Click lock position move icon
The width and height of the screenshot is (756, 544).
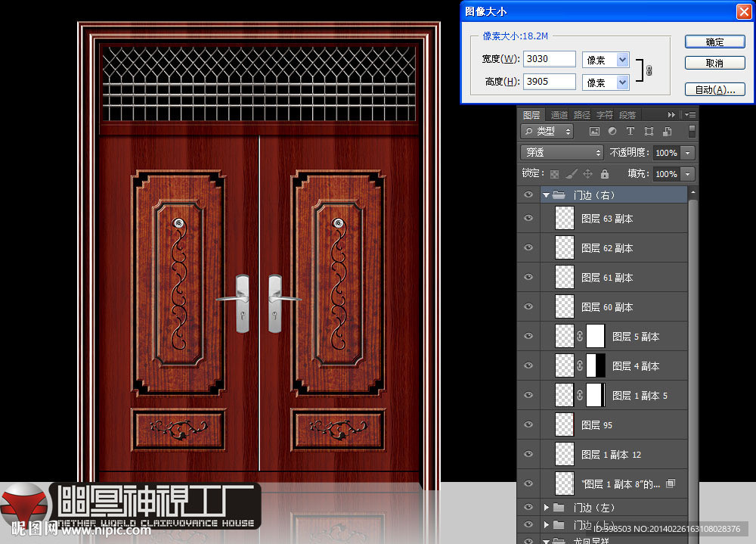coord(587,174)
